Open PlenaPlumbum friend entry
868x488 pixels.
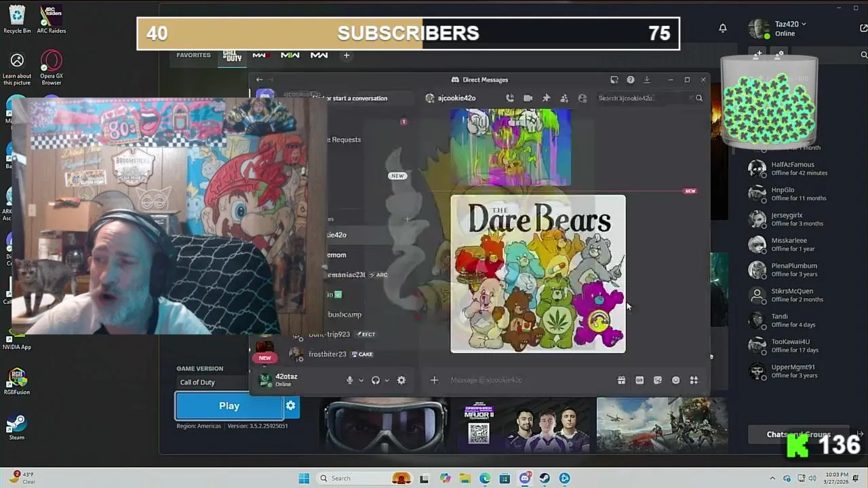point(800,270)
